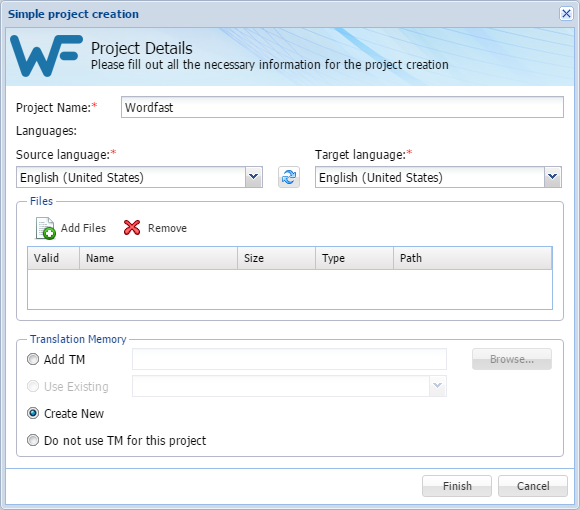Click the swap languages icon
This screenshot has width=580, height=510.
click(289, 177)
